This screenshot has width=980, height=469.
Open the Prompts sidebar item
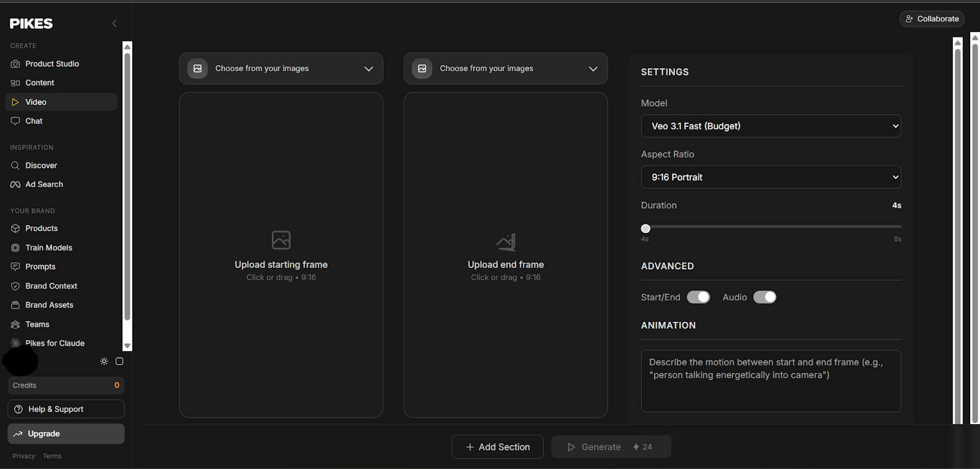[61, 267]
